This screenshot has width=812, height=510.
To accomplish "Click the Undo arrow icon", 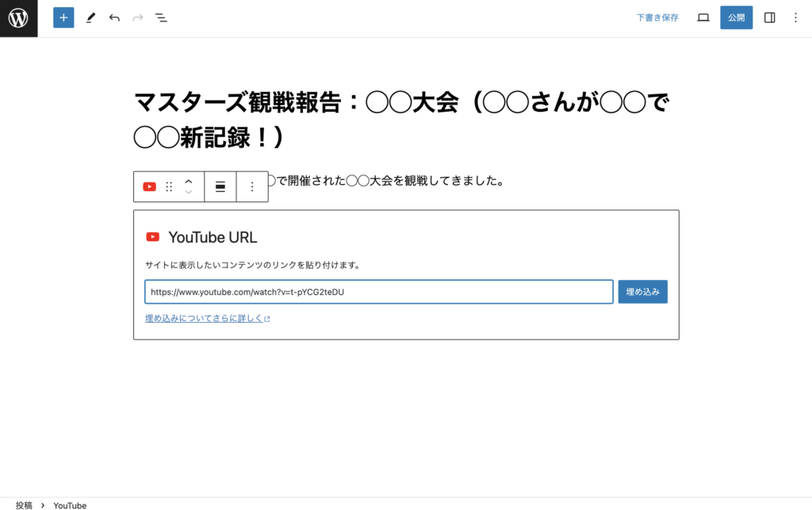I will pyautogui.click(x=114, y=17).
